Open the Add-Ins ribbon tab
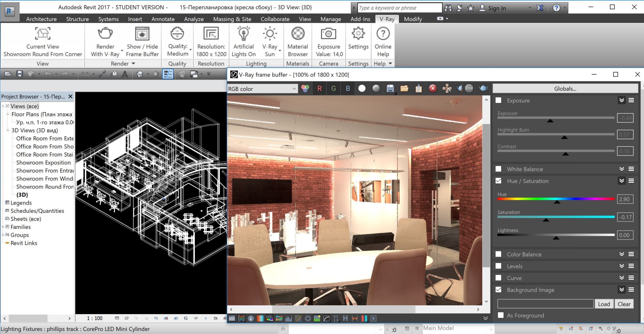 click(x=360, y=19)
